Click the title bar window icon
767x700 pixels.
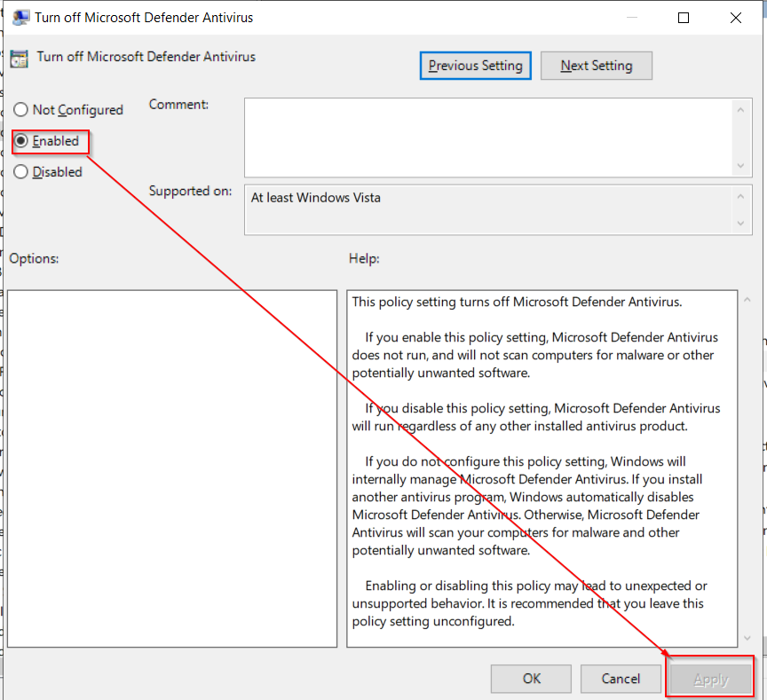[20, 18]
